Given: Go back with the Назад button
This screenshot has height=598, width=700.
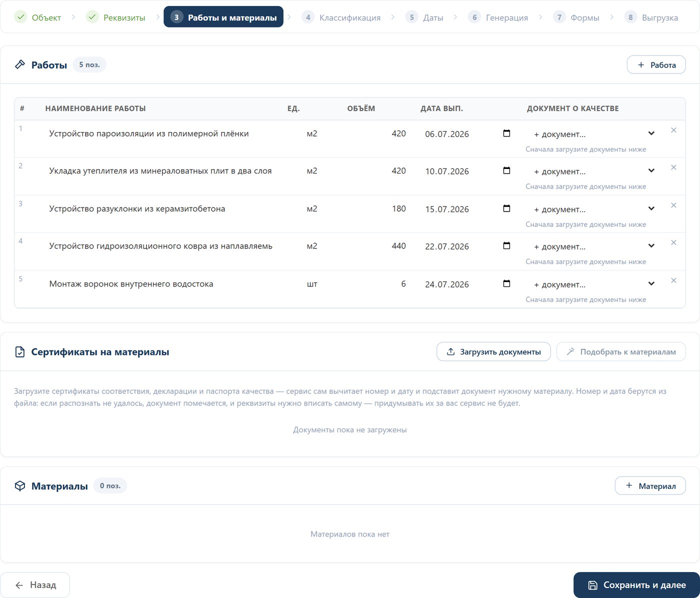Looking at the screenshot, I should point(35,585).
